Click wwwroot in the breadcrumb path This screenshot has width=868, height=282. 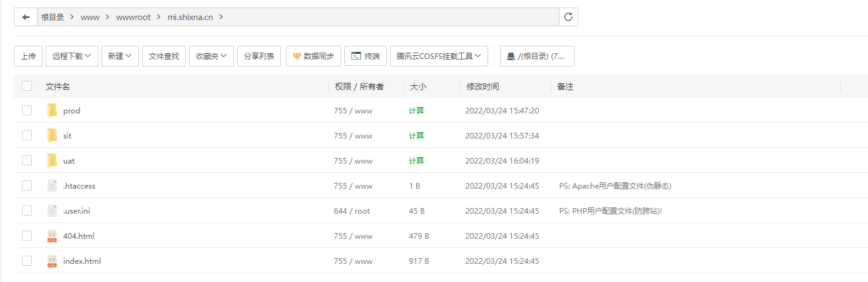[133, 17]
